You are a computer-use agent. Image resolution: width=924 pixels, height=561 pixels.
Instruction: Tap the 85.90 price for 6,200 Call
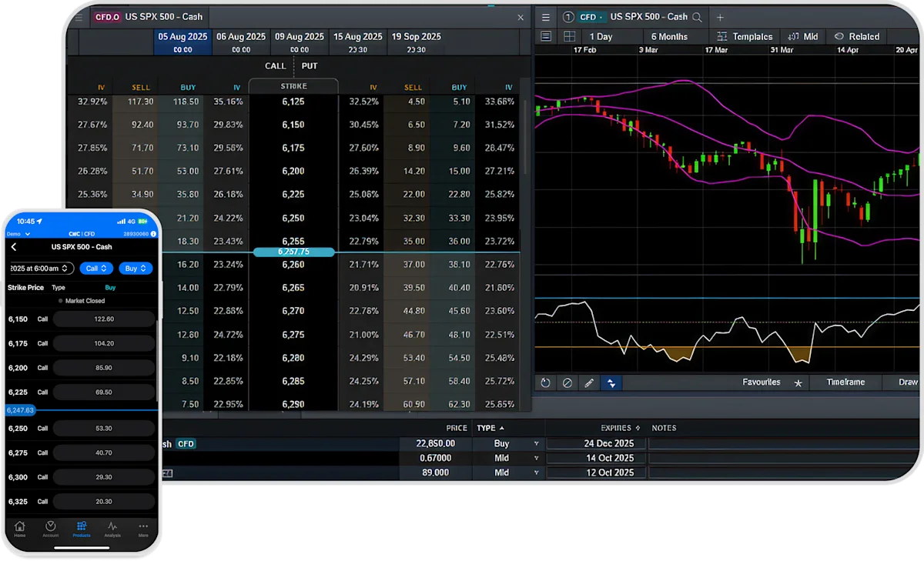104,368
